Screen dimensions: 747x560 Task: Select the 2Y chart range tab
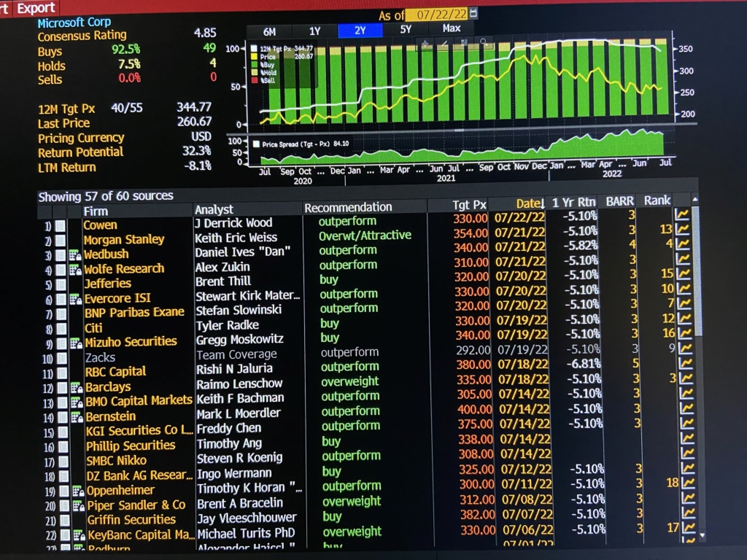coord(360,31)
